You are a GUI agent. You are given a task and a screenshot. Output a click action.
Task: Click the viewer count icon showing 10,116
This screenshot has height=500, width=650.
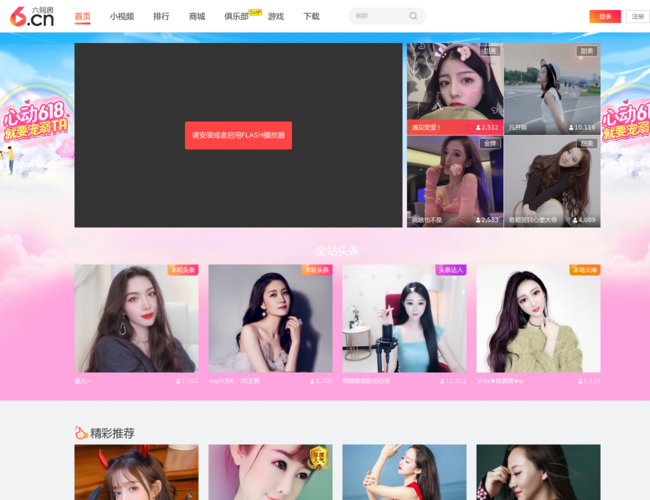coord(571,128)
